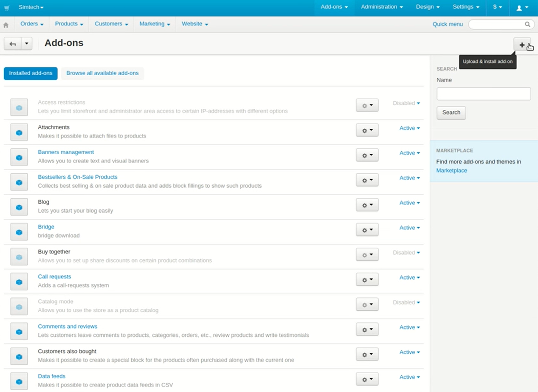
Task: Open the Products menu
Action: tap(69, 24)
